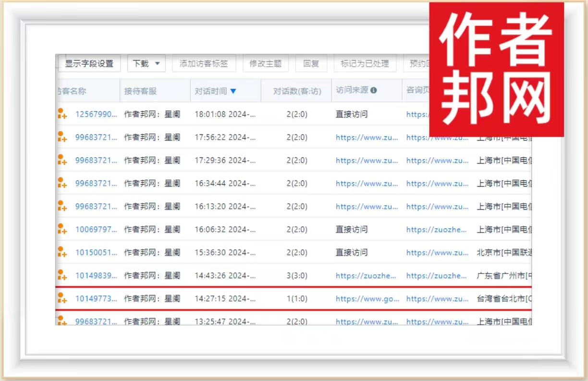Click the 添加访客标签 button
The width and height of the screenshot is (588, 381).
pos(204,64)
